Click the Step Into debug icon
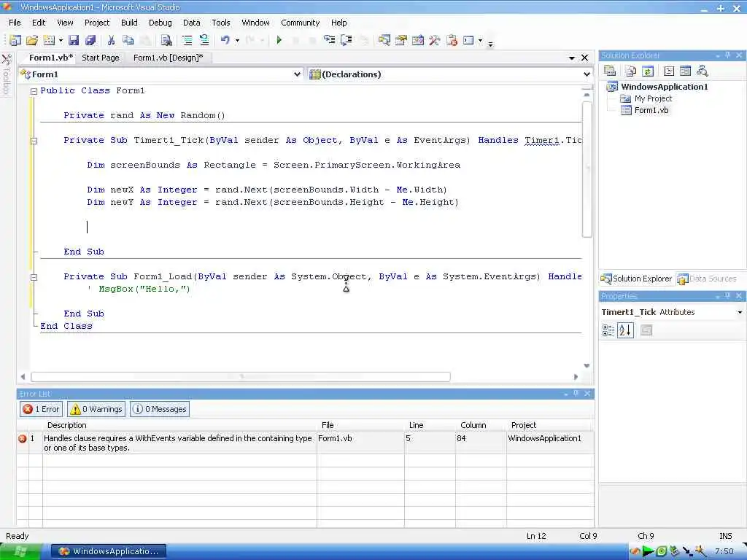 click(x=329, y=40)
